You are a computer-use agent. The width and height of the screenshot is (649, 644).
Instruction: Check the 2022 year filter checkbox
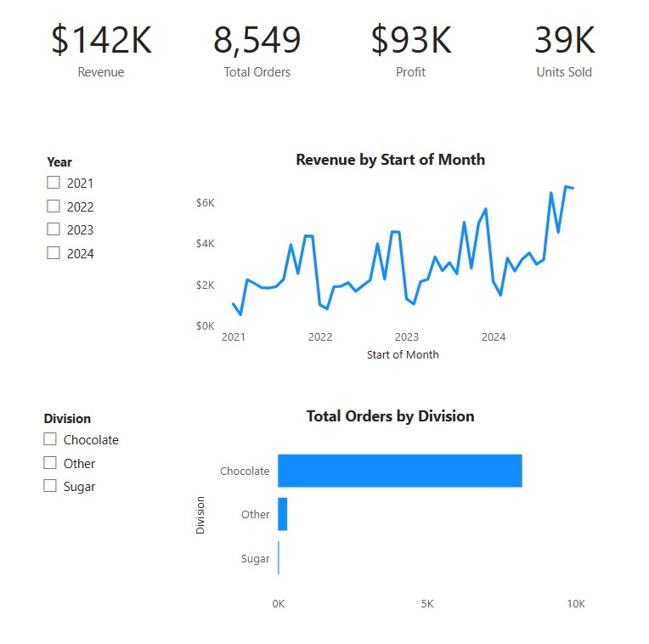(53, 206)
